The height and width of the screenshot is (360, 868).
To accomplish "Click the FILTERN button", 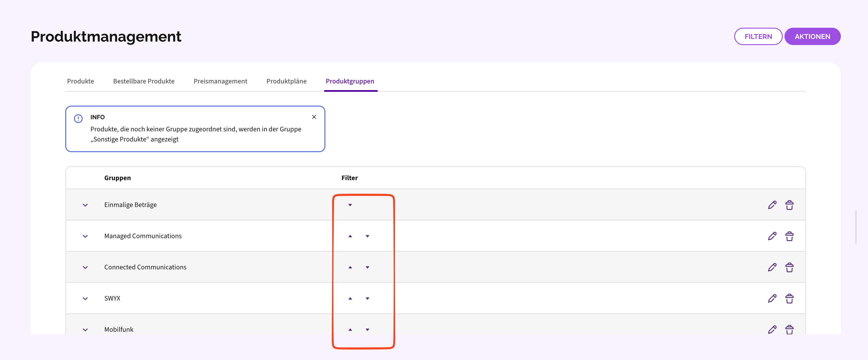I will point(758,36).
